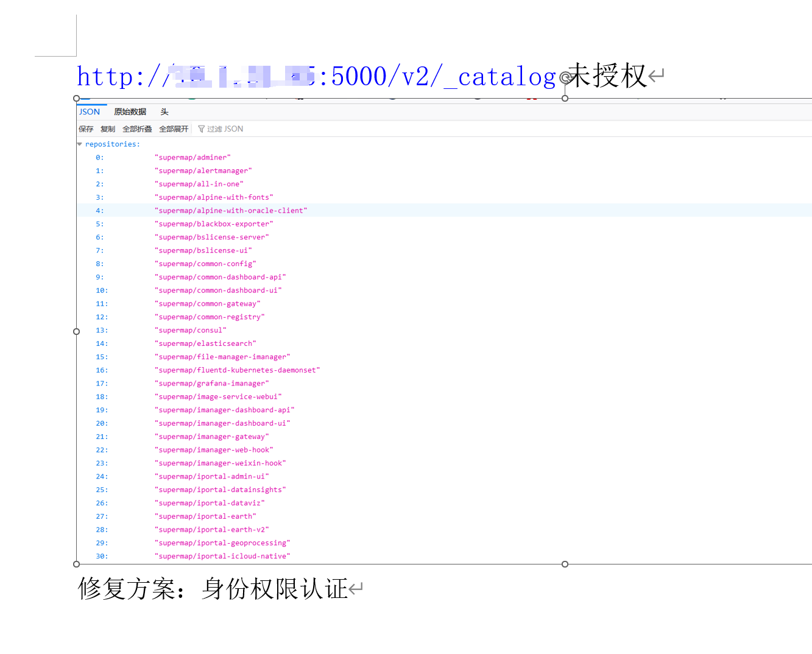Click 全部折叠 collapse all
This screenshot has height=654, width=812.
[x=137, y=129]
